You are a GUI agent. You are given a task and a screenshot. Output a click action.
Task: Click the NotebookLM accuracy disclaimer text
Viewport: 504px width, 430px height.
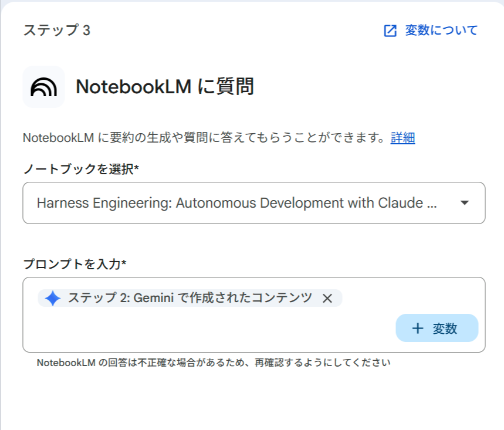[214, 363]
